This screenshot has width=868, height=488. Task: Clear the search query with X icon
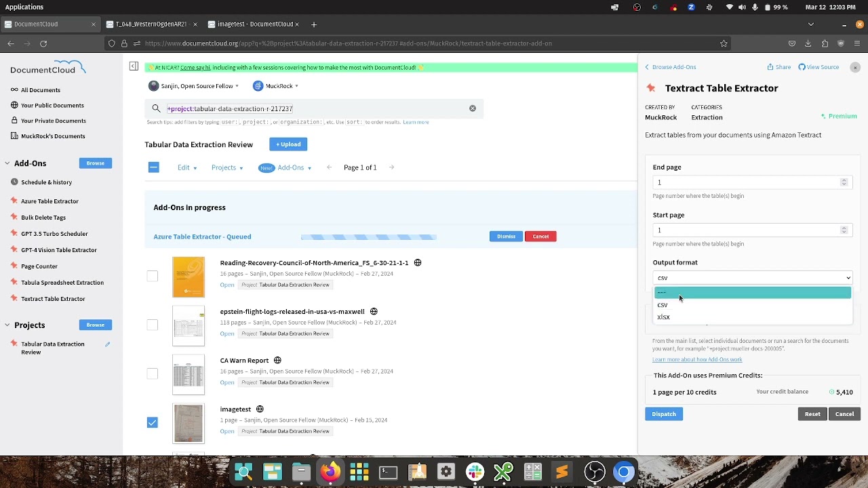point(473,108)
